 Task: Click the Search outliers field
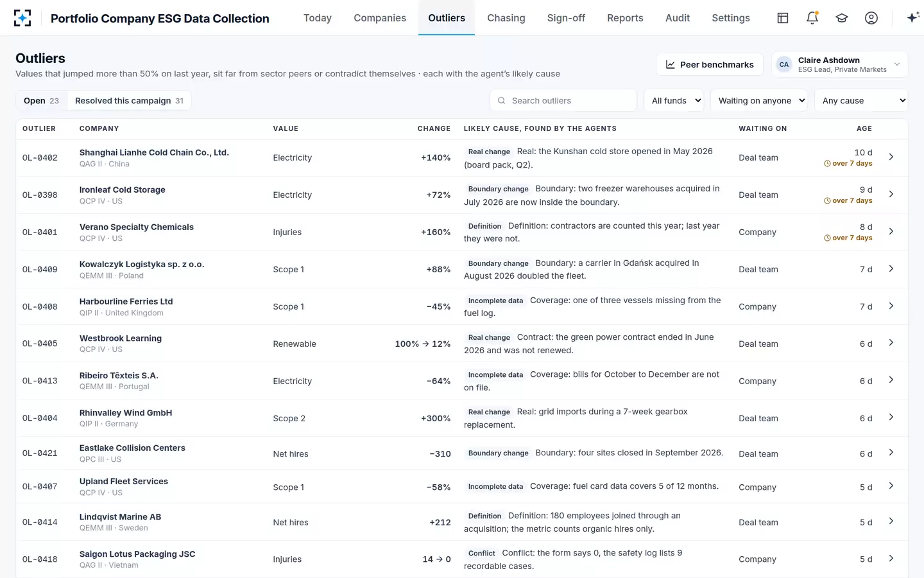click(x=563, y=101)
